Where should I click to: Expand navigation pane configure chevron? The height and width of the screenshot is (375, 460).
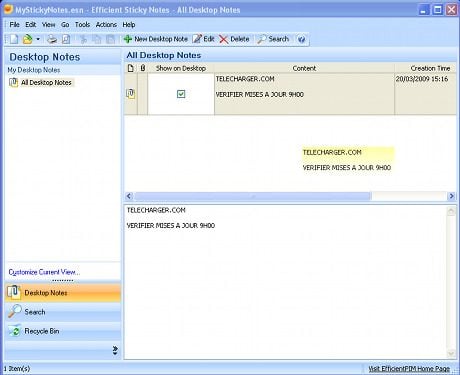click(x=115, y=350)
